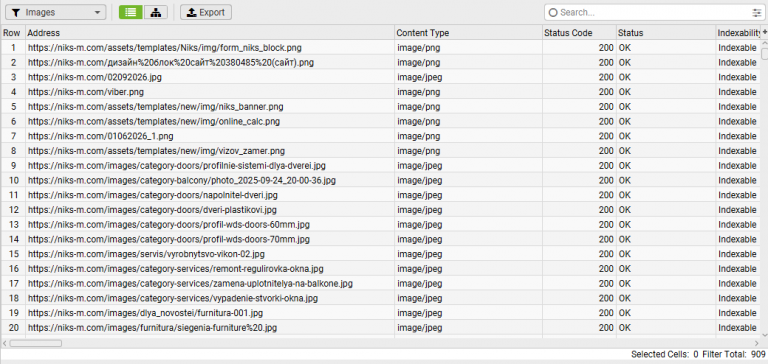Select the 01062026_1.png address

[x=100, y=136]
